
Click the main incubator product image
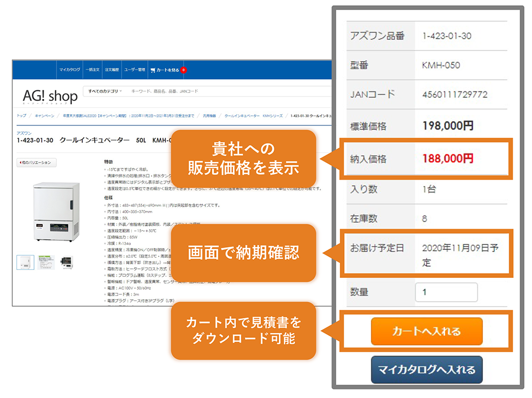[56, 212]
